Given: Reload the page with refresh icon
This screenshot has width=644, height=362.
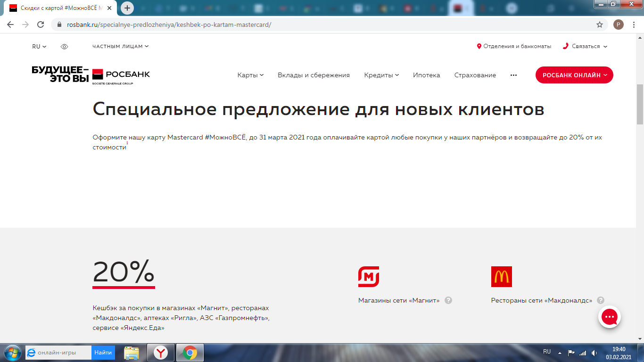Looking at the screenshot, I should [x=41, y=25].
